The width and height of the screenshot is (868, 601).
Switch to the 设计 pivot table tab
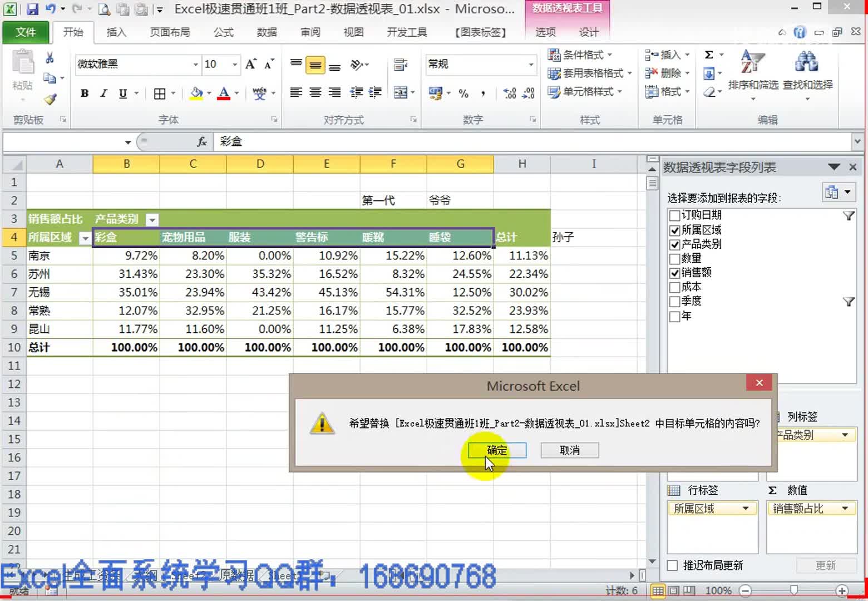pyautogui.click(x=588, y=32)
